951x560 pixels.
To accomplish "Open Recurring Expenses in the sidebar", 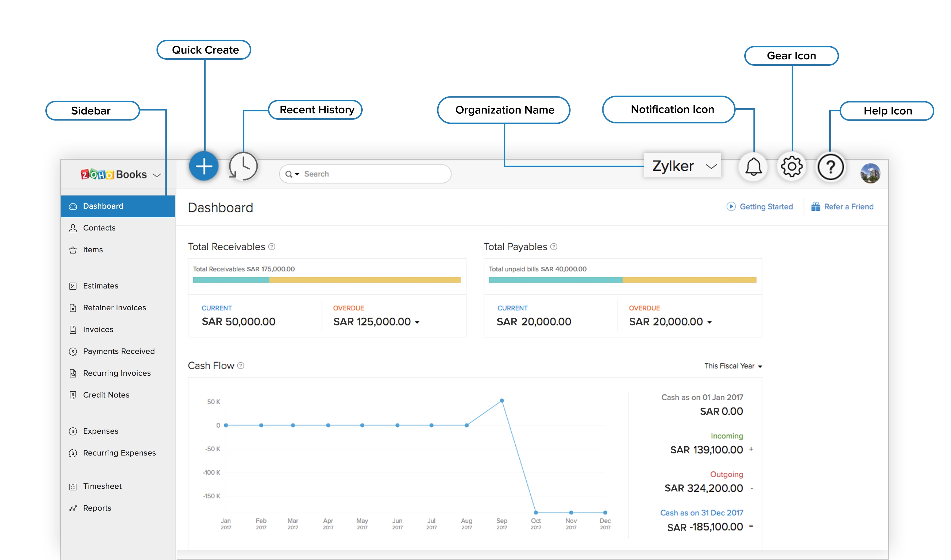I will point(119,453).
